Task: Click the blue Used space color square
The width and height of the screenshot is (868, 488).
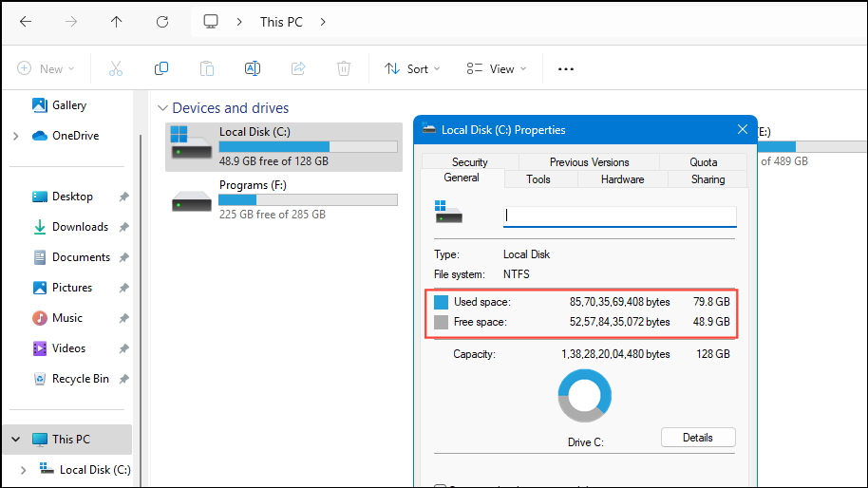Action: pos(441,302)
